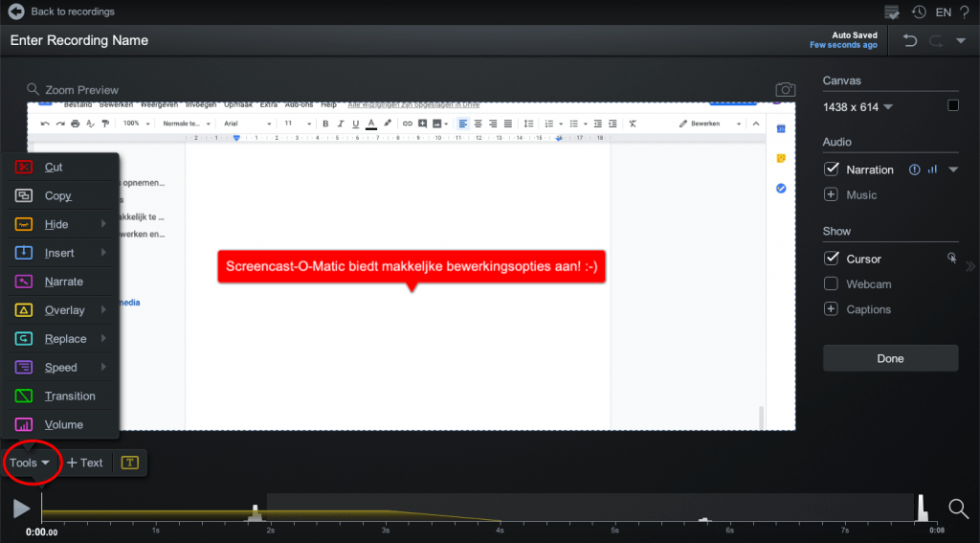Add Music with the plus button
This screenshot has width=980, height=543.
click(x=831, y=194)
